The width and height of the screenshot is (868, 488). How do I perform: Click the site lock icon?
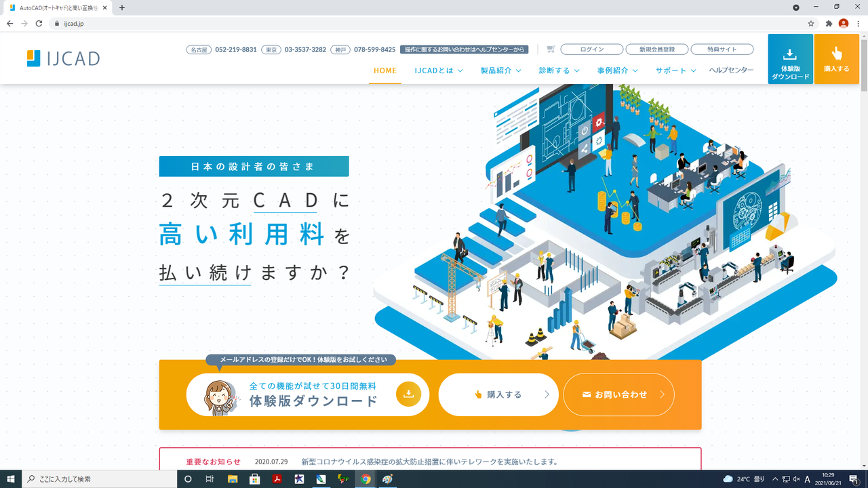pyautogui.click(x=57, y=23)
